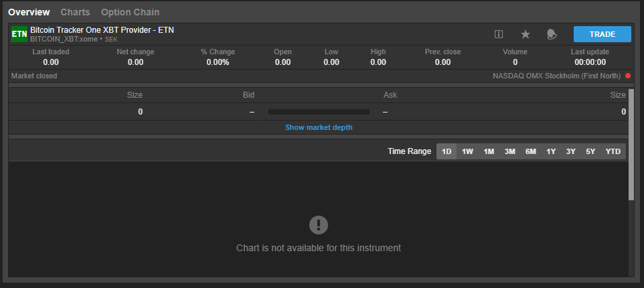Select the YTD time range
The width and height of the screenshot is (644, 288).
point(613,151)
